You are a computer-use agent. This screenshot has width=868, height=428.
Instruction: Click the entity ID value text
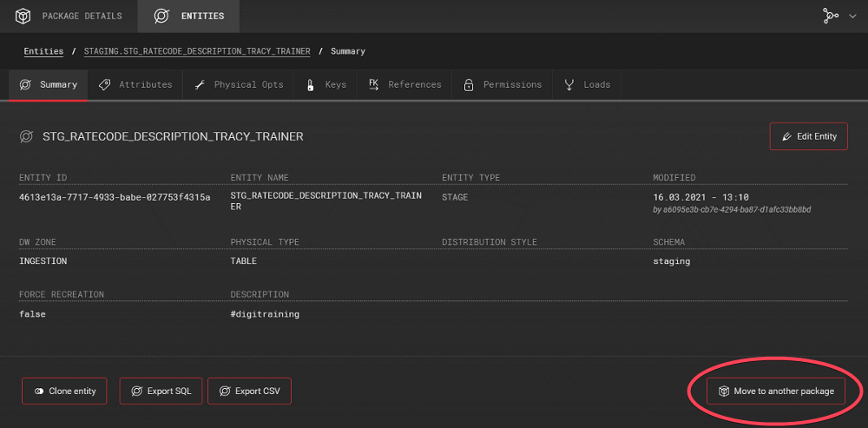[x=115, y=197]
